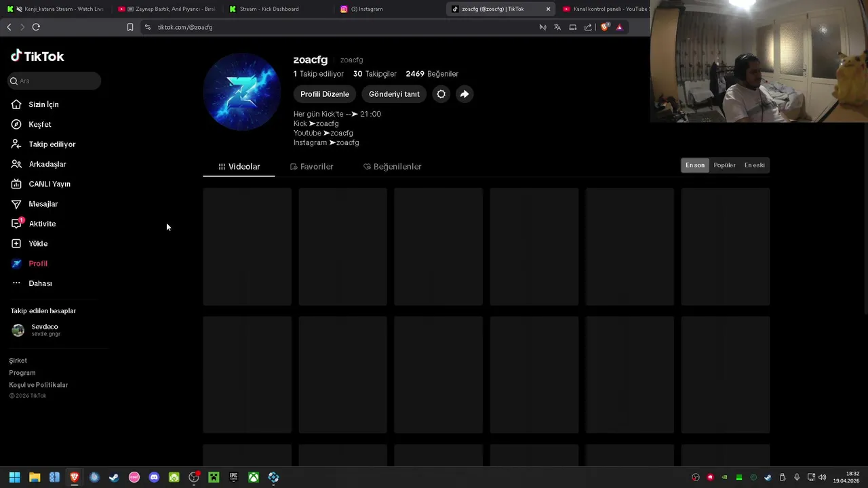
Task: Open Epic Games launcher taskbar icon
Action: [233, 477]
